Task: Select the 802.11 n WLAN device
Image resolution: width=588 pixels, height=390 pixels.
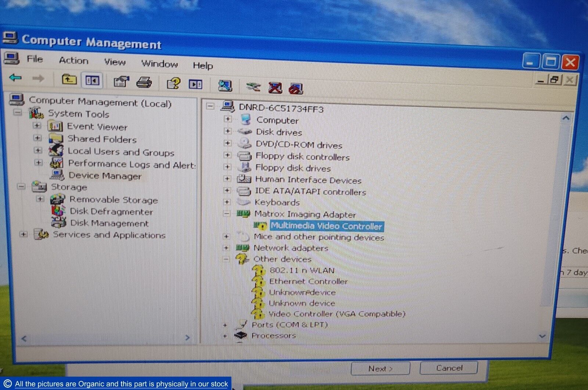Action: point(302,271)
